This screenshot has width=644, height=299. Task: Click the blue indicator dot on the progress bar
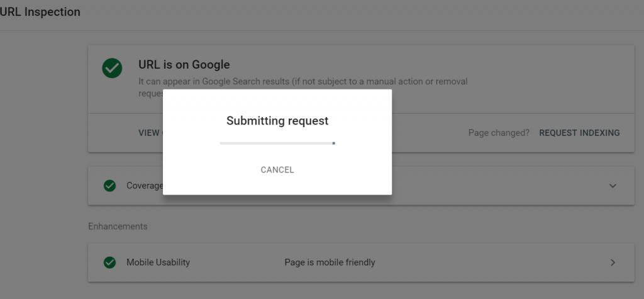pos(333,143)
